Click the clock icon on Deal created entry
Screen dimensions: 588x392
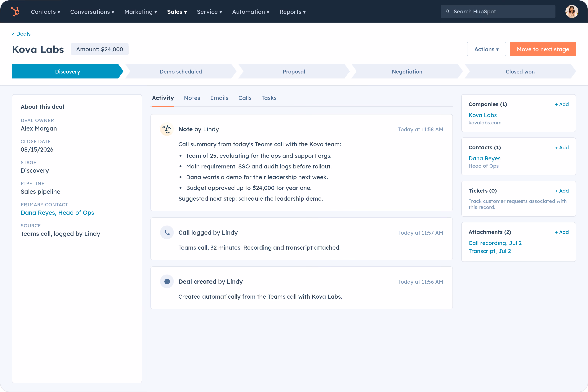167,282
